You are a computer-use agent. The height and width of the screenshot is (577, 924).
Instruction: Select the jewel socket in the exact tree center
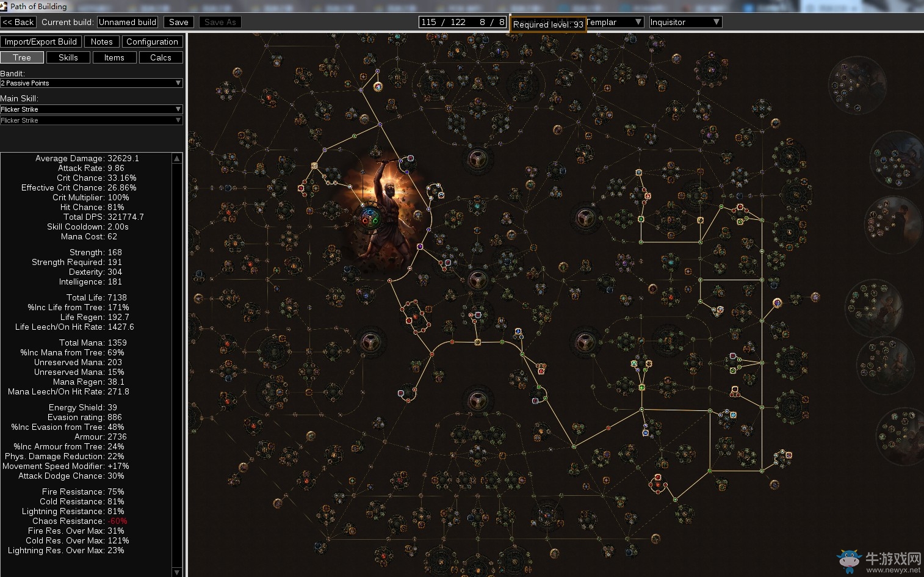[477, 280]
